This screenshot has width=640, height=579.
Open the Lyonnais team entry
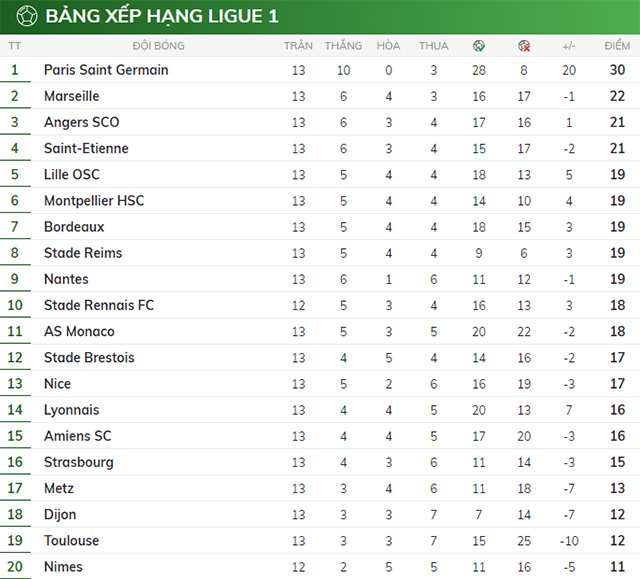tap(72, 410)
